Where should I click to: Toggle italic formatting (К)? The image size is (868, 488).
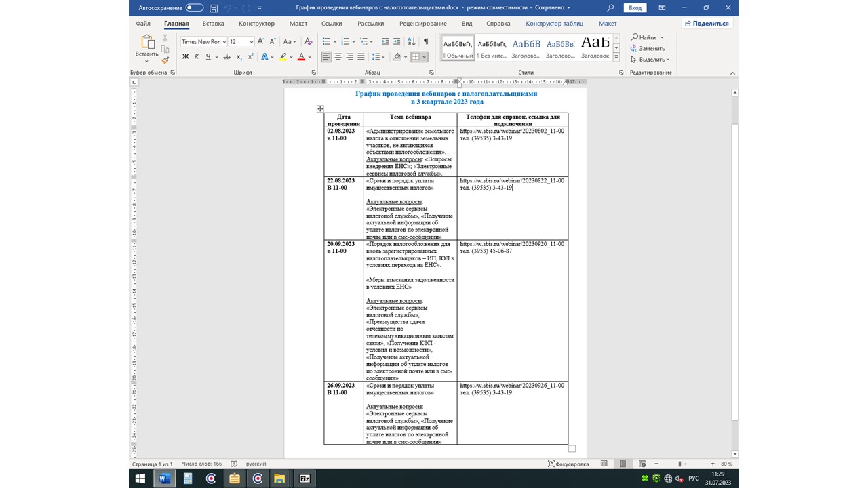[x=196, y=57]
